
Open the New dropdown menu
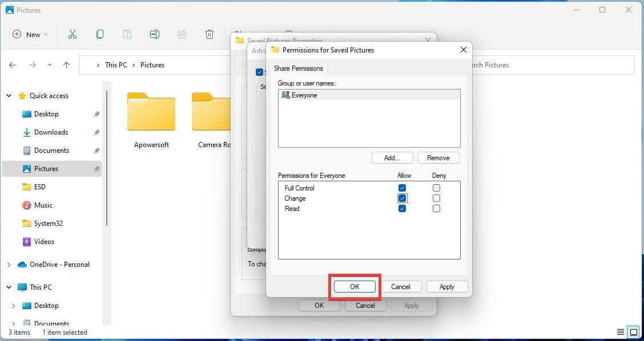coord(30,34)
